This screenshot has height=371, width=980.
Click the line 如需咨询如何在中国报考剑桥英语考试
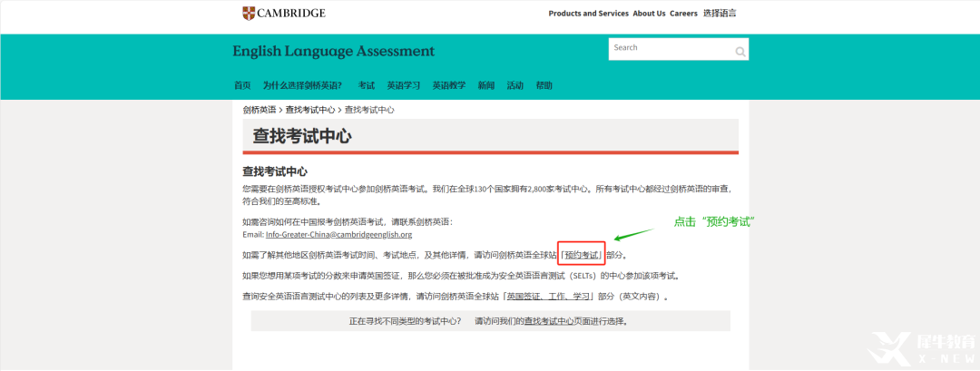348,221
